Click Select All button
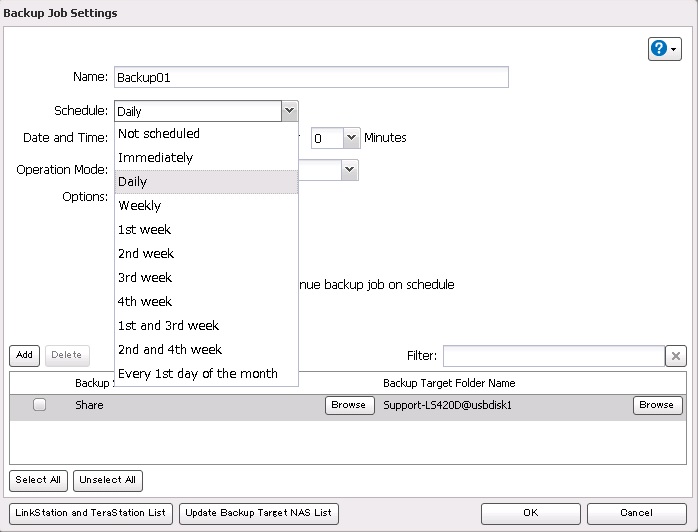 pos(38,480)
